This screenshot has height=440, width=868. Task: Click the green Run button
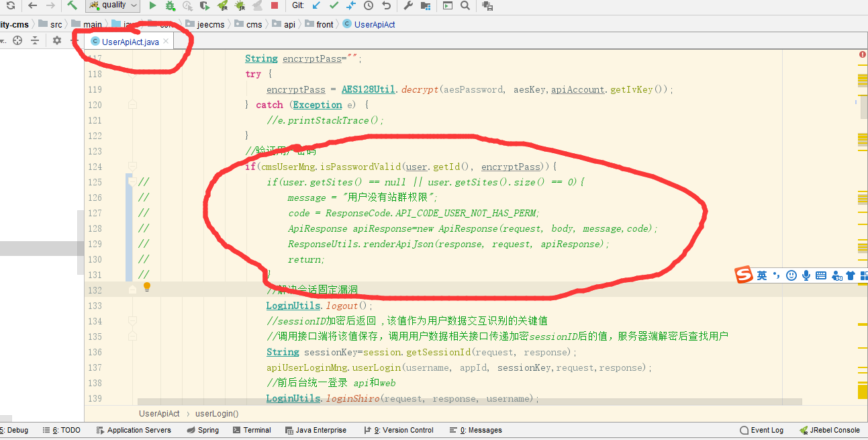point(152,5)
